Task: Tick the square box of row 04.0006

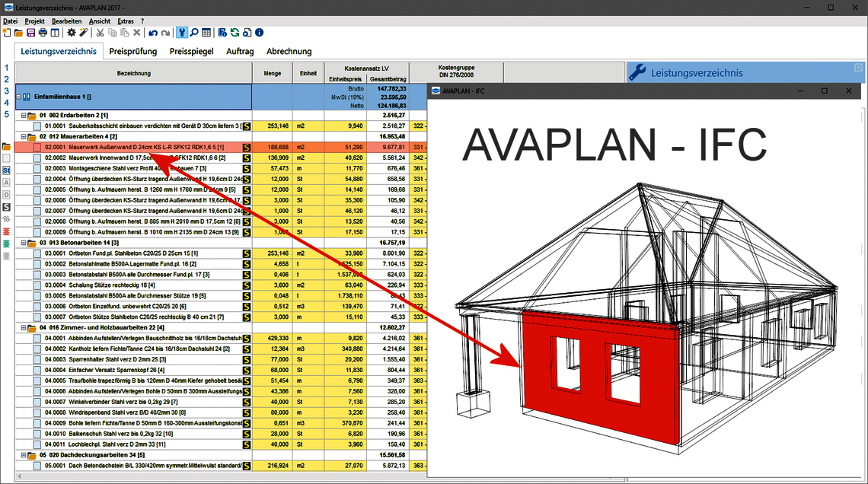Action: coord(37,392)
